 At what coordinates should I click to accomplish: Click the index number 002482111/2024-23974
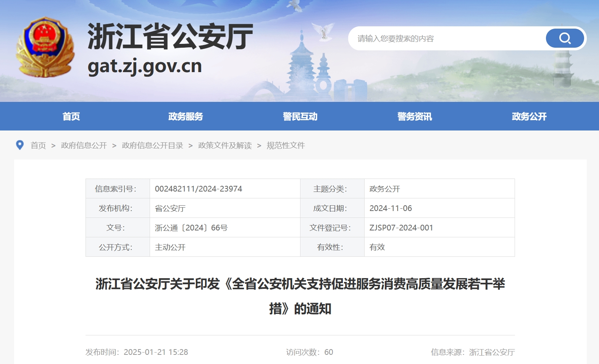(x=199, y=189)
